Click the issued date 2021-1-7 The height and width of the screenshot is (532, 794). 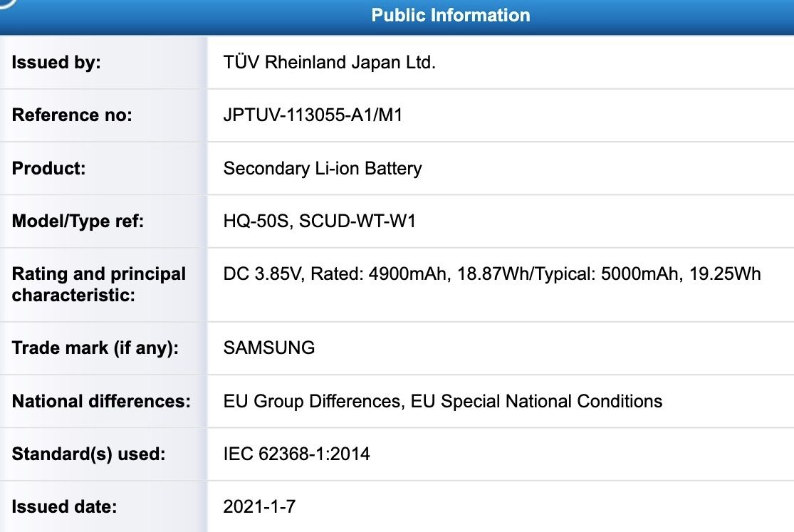pos(259,506)
